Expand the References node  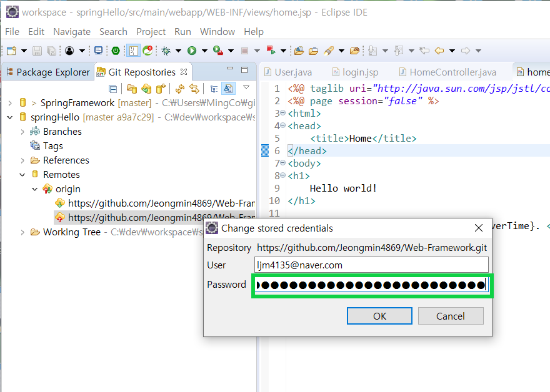pyautogui.click(x=22, y=160)
